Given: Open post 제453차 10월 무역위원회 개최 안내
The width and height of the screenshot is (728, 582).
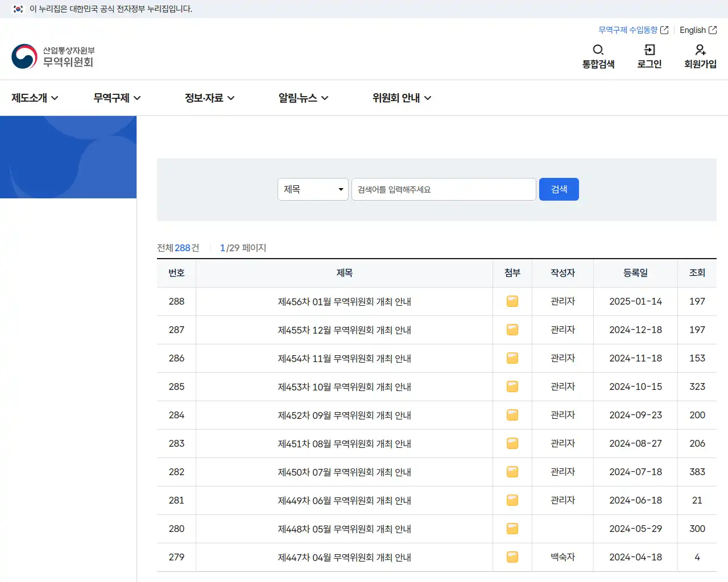Looking at the screenshot, I should pyautogui.click(x=345, y=386).
